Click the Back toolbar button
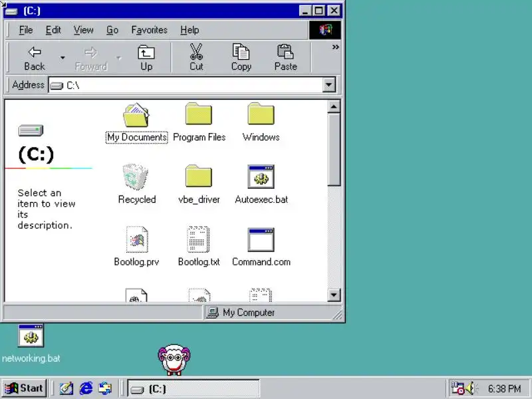The height and width of the screenshot is (399, 532). (35, 59)
